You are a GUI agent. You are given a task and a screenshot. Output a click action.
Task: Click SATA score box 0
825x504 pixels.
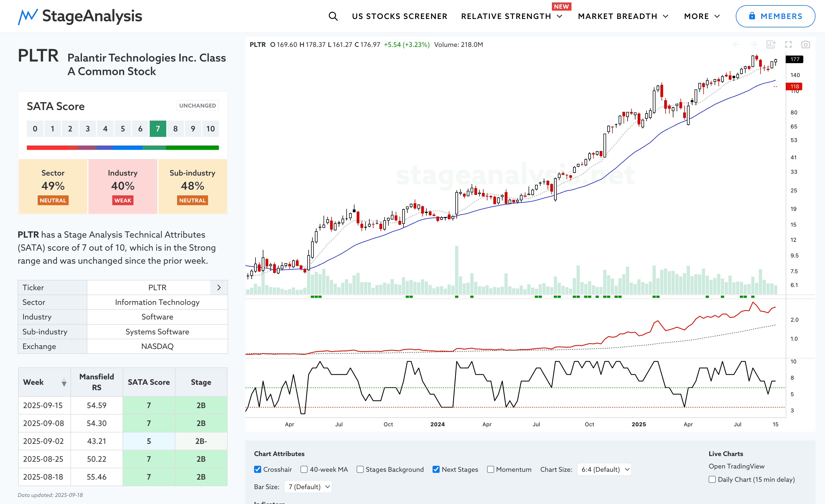click(35, 129)
